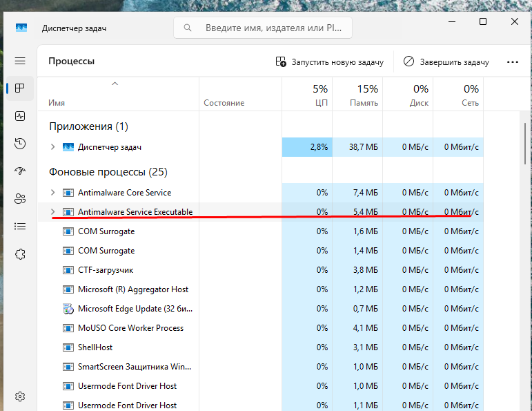Click the Диспетчер задач process row icon
This screenshot has width=532, height=411.
(68, 147)
